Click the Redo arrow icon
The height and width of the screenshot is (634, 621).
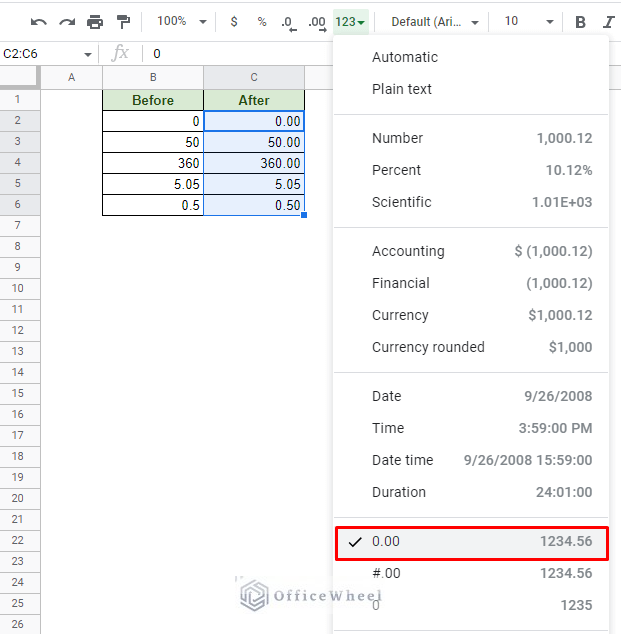(67, 21)
